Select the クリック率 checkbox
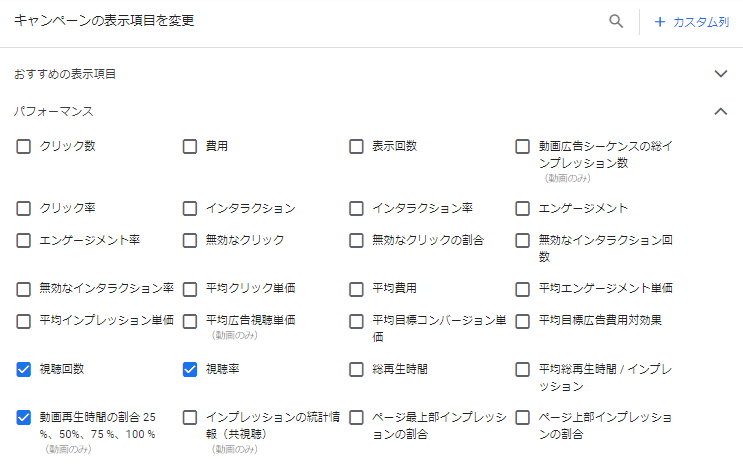Viewport: 743px width, 471px height. coord(24,208)
